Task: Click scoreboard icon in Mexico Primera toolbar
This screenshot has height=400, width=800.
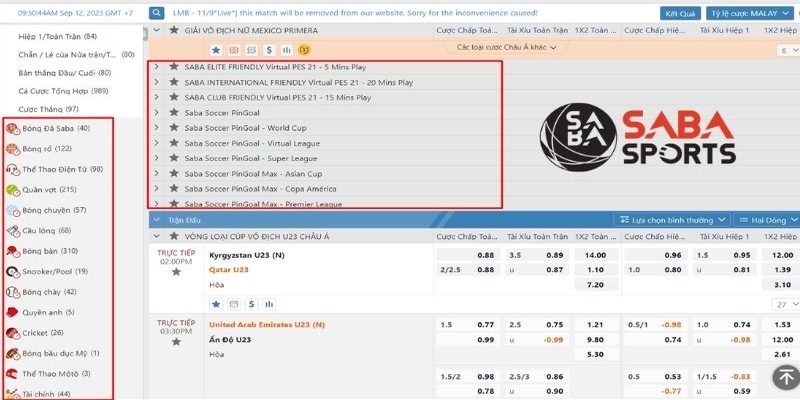Action: click(234, 50)
